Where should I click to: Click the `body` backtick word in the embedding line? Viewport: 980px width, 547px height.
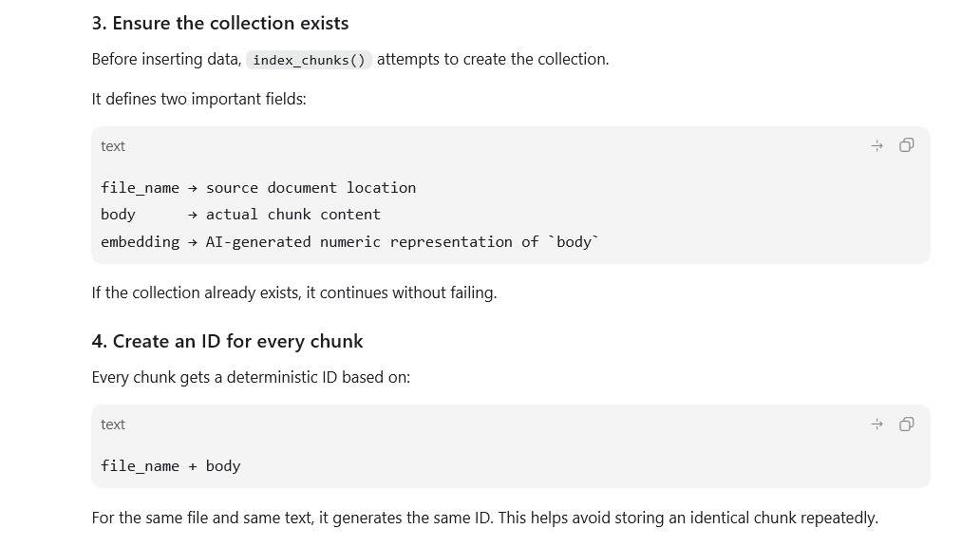tap(574, 242)
